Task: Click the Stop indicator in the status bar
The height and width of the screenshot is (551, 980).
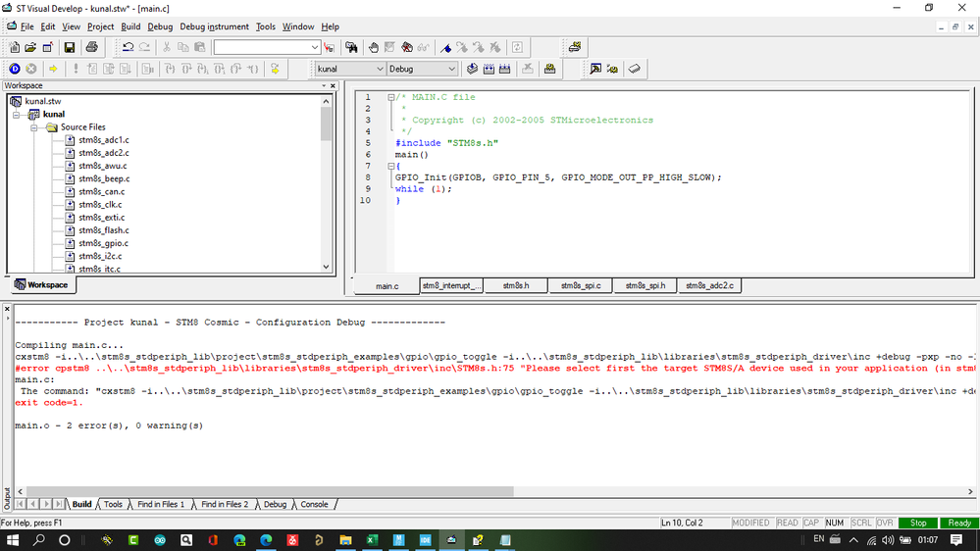Action: click(x=918, y=523)
